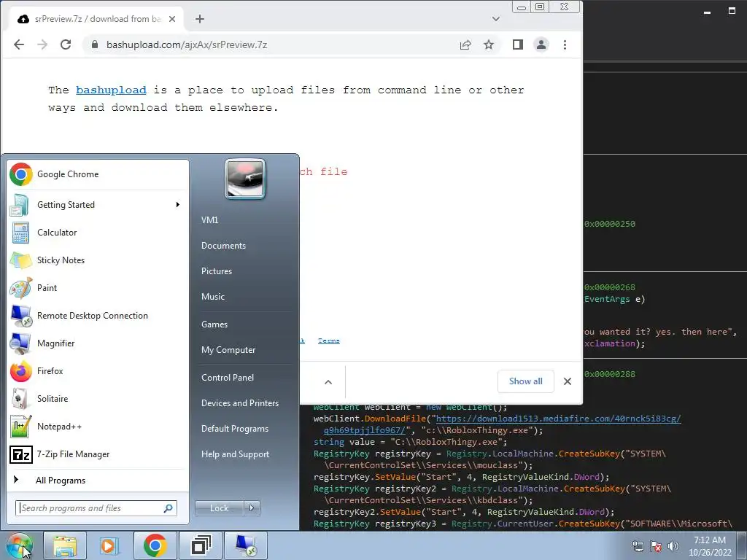Open the shutdown options arrow next to Lock
This screenshot has height=560, width=747.
click(252, 508)
